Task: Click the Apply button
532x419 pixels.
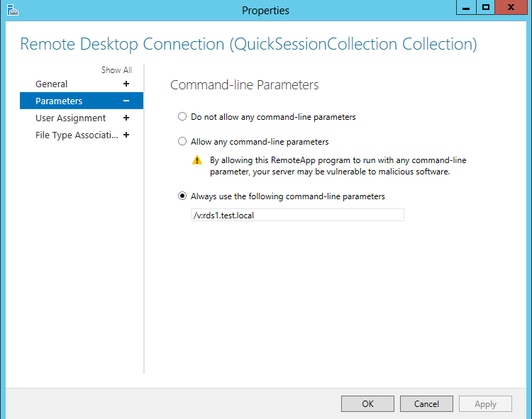Action: coord(485,403)
